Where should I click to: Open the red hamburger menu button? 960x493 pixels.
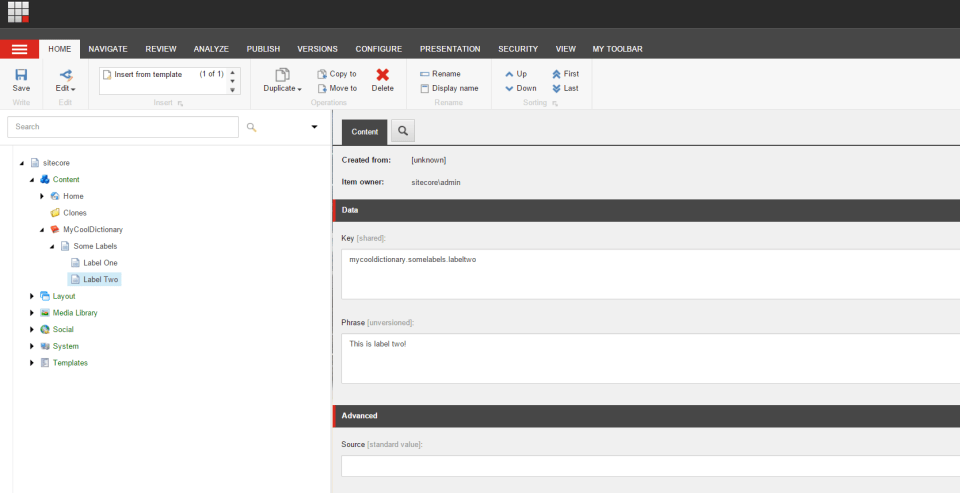[19, 49]
